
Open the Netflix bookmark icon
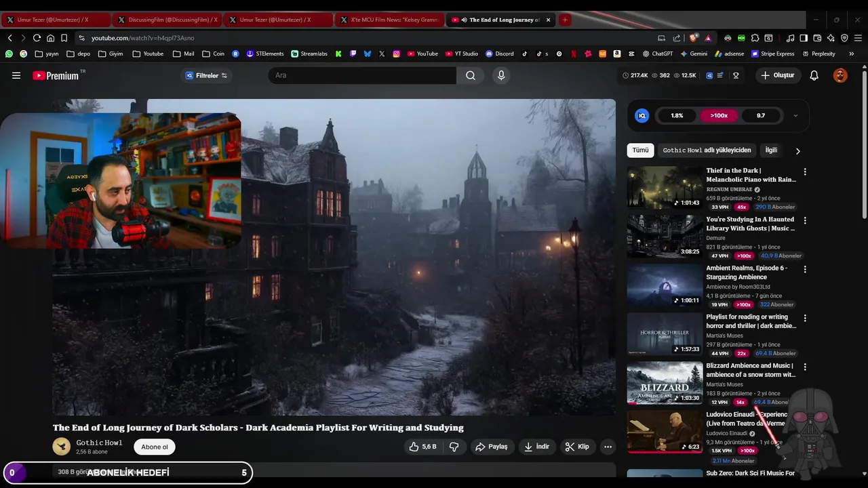pyautogui.click(x=574, y=54)
